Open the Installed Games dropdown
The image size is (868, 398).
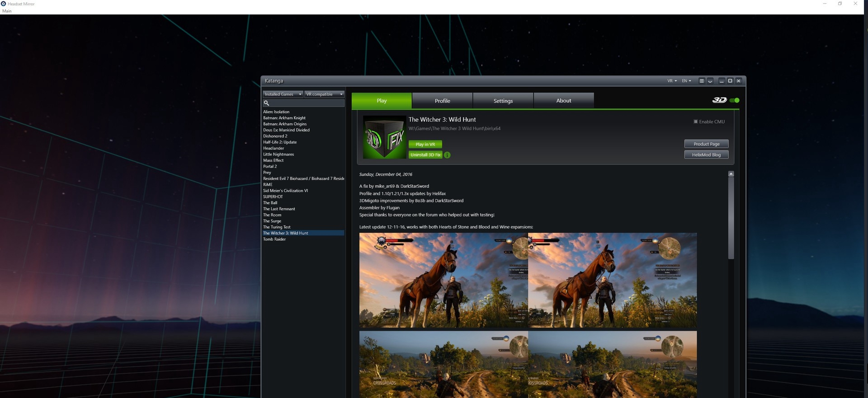[283, 94]
